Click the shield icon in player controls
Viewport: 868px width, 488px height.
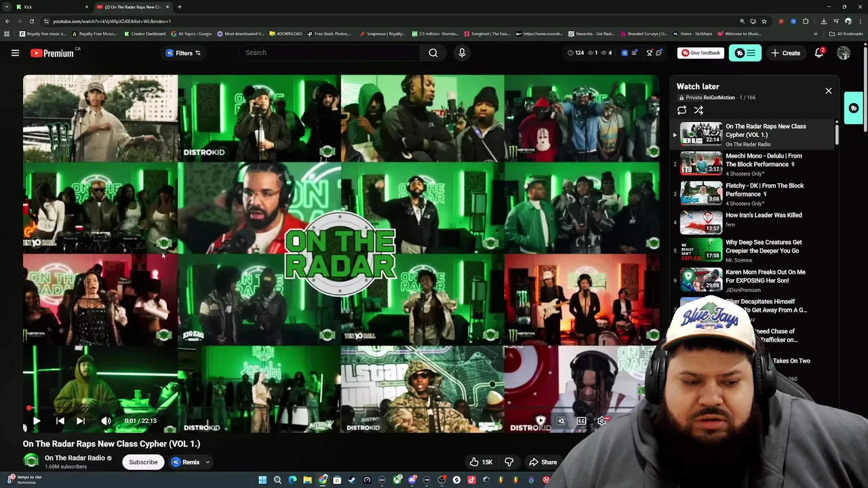coord(540,421)
